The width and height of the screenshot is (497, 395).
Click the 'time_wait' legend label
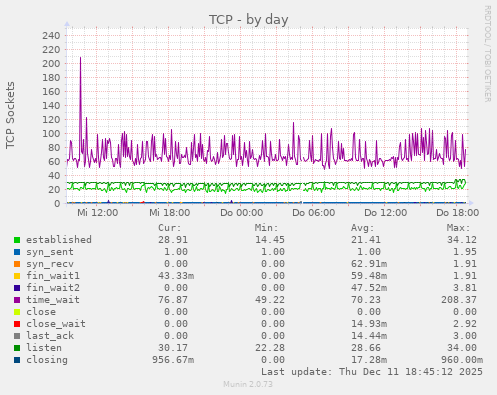[x=53, y=300]
